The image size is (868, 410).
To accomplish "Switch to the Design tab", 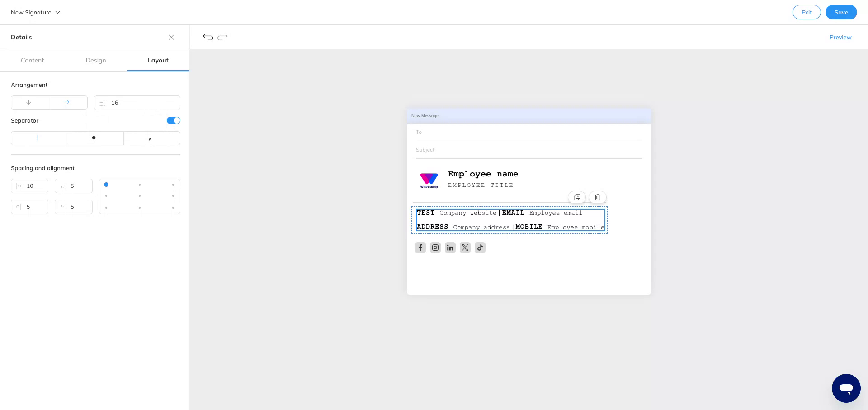I will (x=95, y=60).
